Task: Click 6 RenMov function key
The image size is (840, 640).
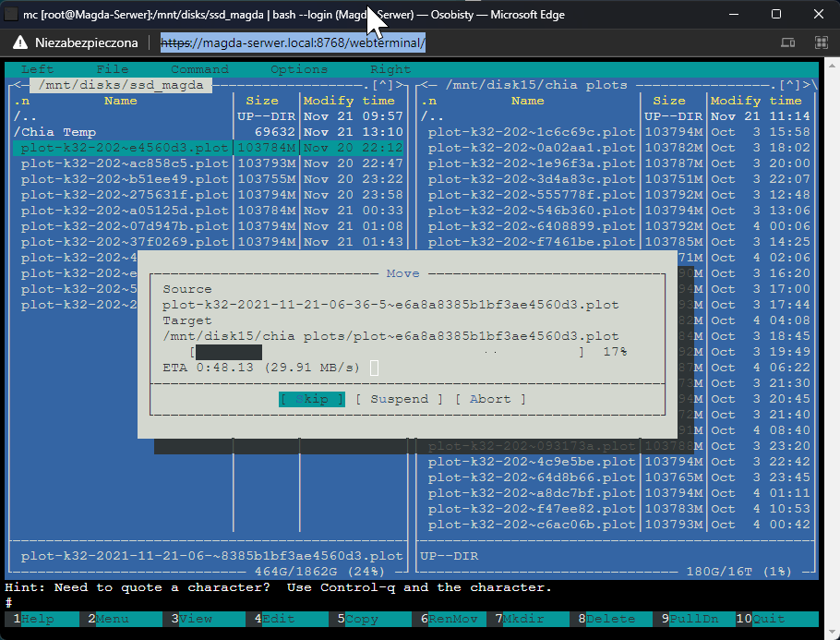Action: (x=453, y=619)
